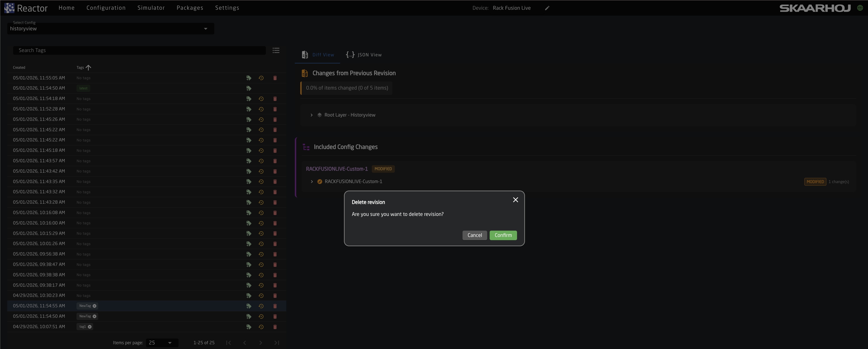The height and width of the screenshot is (349, 868).
Task: Delete the 10:16:00 AM revision
Action: coord(275,223)
